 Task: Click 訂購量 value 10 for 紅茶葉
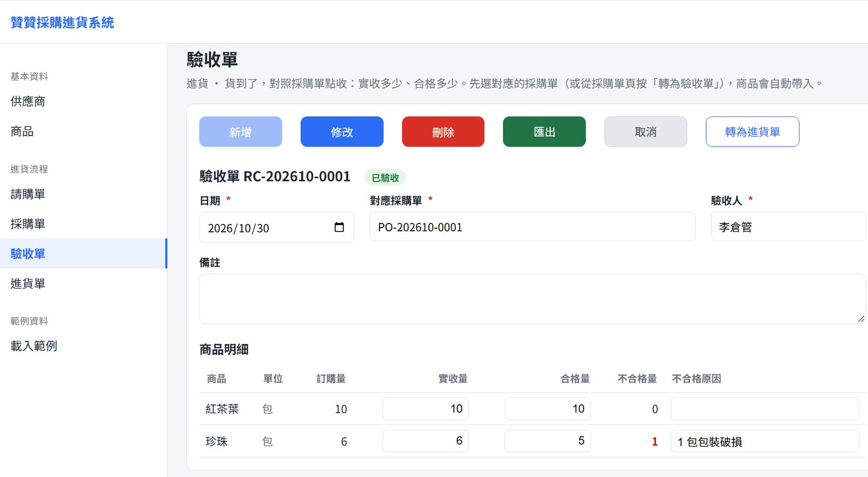[x=341, y=409]
